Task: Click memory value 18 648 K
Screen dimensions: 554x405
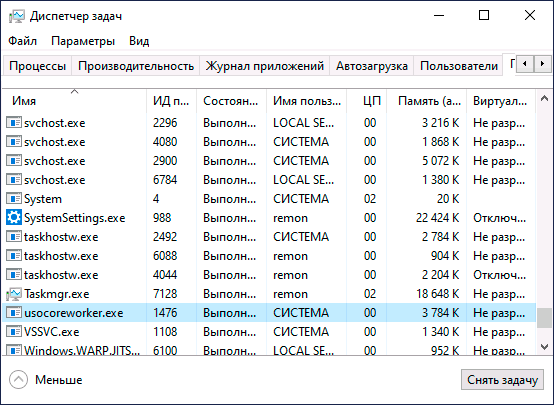Action: (437, 294)
